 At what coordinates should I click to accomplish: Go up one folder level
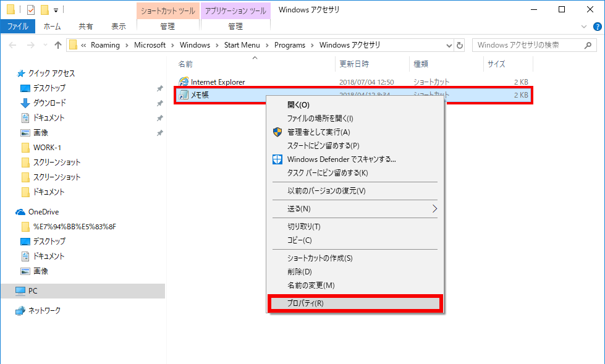tap(58, 45)
